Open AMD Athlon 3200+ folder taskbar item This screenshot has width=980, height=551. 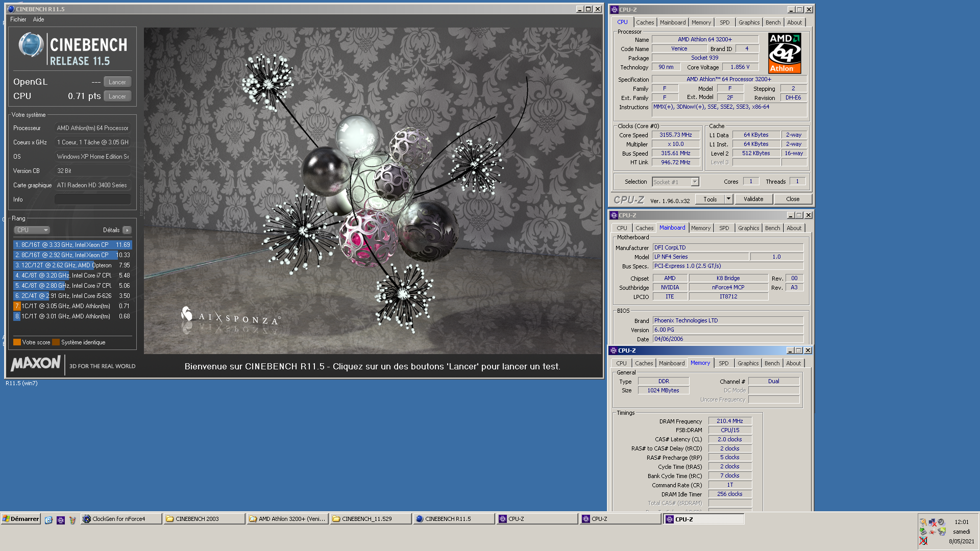288,519
